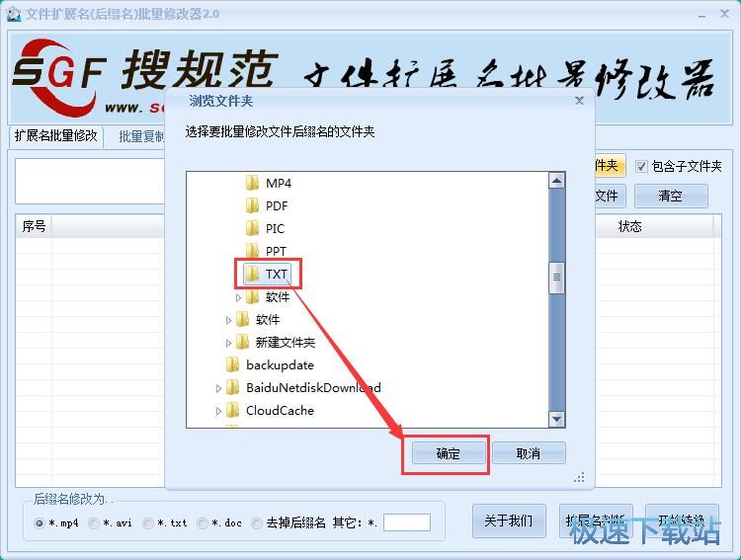Click the app icon in title bar
Image resolution: width=741 pixels, height=560 pixels.
pyautogui.click(x=13, y=14)
